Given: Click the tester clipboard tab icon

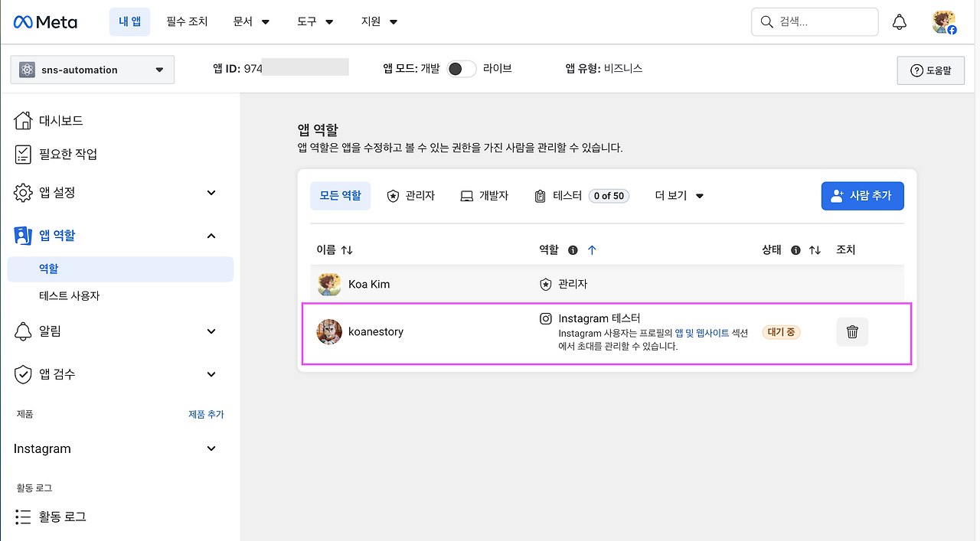Looking at the screenshot, I should (x=541, y=196).
